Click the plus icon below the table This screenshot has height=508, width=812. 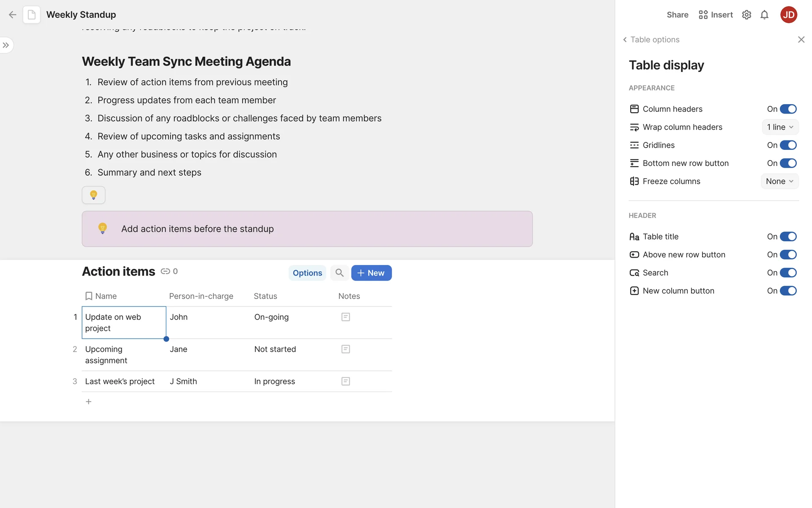[x=88, y=402]
